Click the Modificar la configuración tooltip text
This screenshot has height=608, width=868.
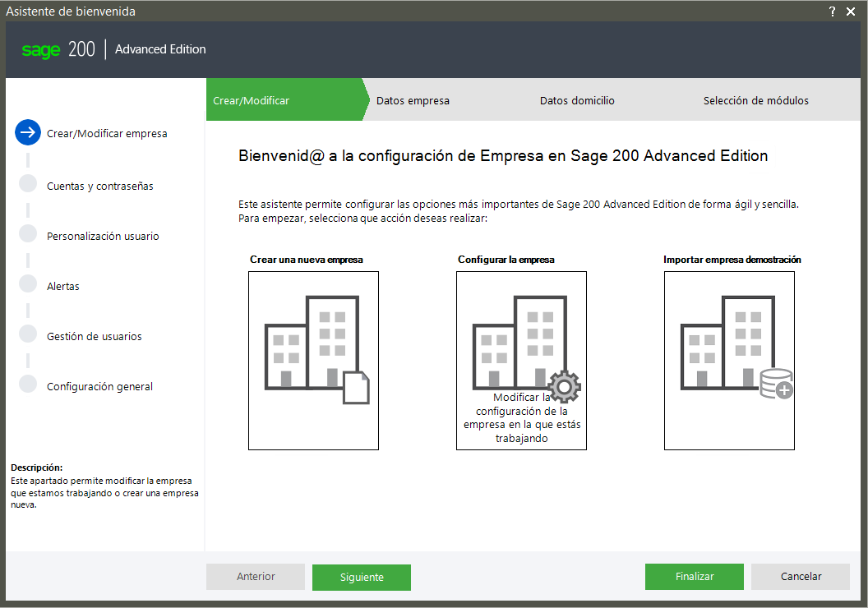click(x=521, y=417)
